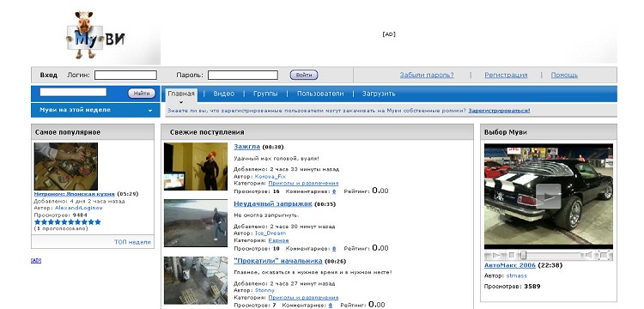Click the "Выбор Муви" panel header
Viewport: 644px width, 309px height.
506,132
